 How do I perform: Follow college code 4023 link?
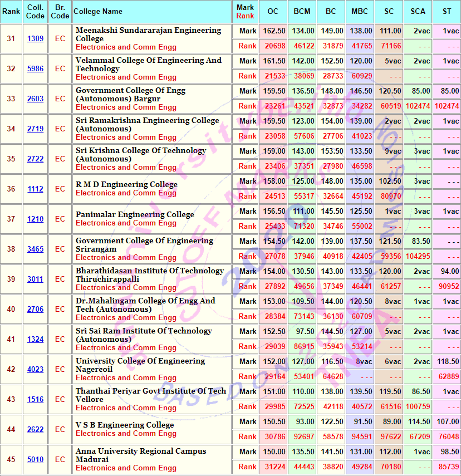pyautogui.click(x=35, y=370)
